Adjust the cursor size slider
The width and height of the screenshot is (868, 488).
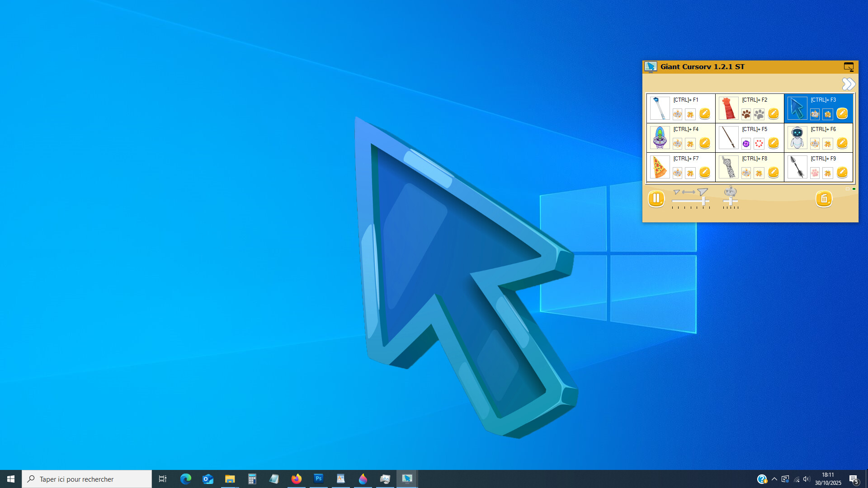(x=704, y=201)
